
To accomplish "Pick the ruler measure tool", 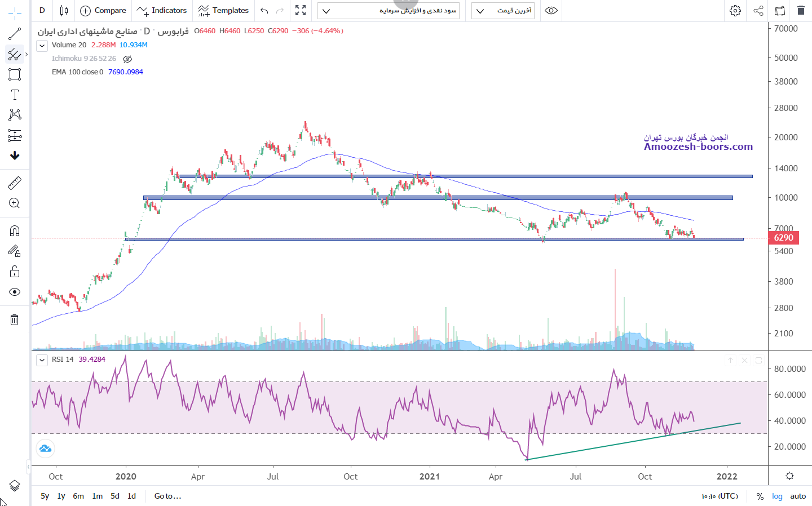I will coord(15,183).
